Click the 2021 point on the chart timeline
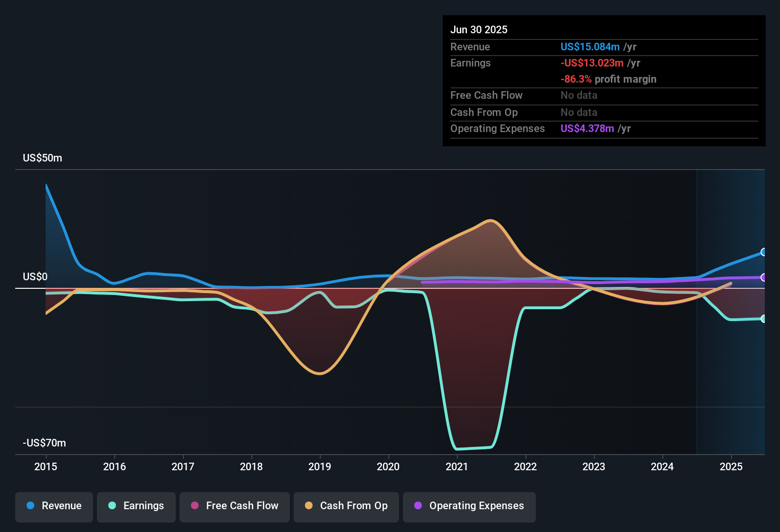780x532 pixels. 457,313
